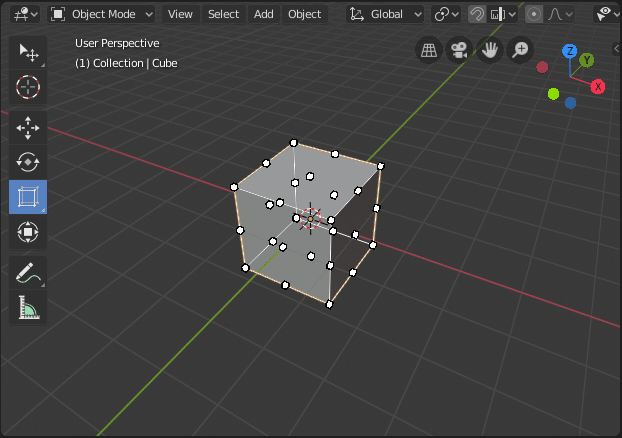Open the Global transform orientation dropdown
Screen dimensions: 622x438
[385, 14]
